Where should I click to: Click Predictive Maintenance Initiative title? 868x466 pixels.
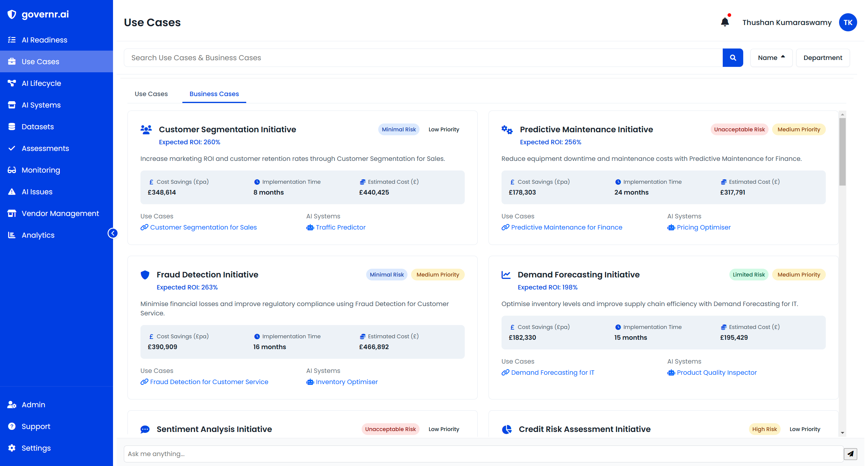586,130
